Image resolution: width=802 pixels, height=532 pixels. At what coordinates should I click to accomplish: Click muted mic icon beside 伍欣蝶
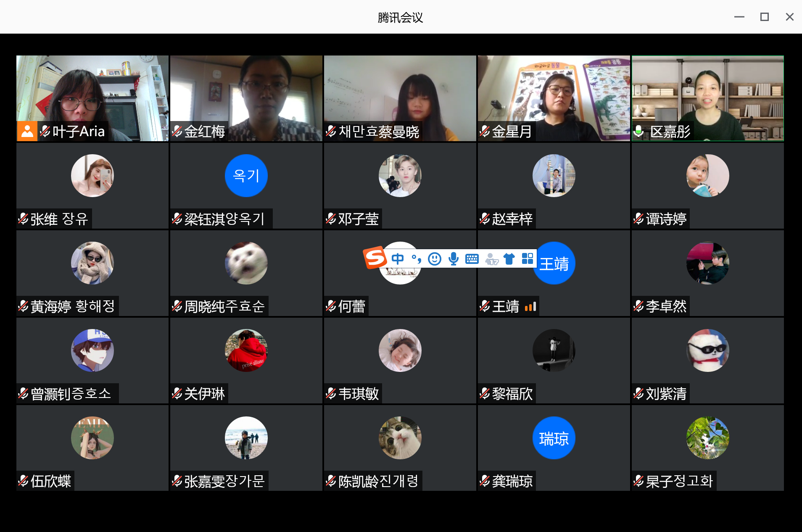[23, 481]
